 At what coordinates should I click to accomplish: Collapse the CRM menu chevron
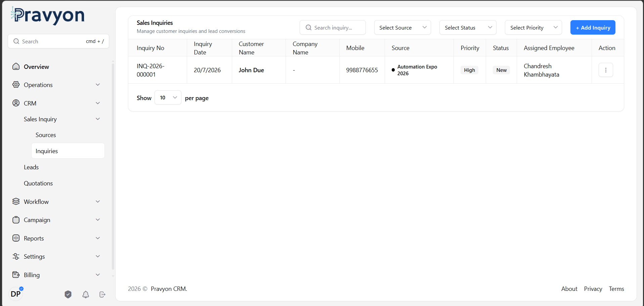click(x=98, y=103)
